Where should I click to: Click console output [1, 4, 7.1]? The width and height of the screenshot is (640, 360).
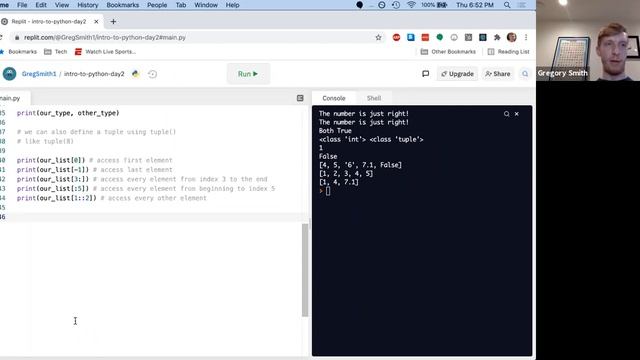(339, 182)
